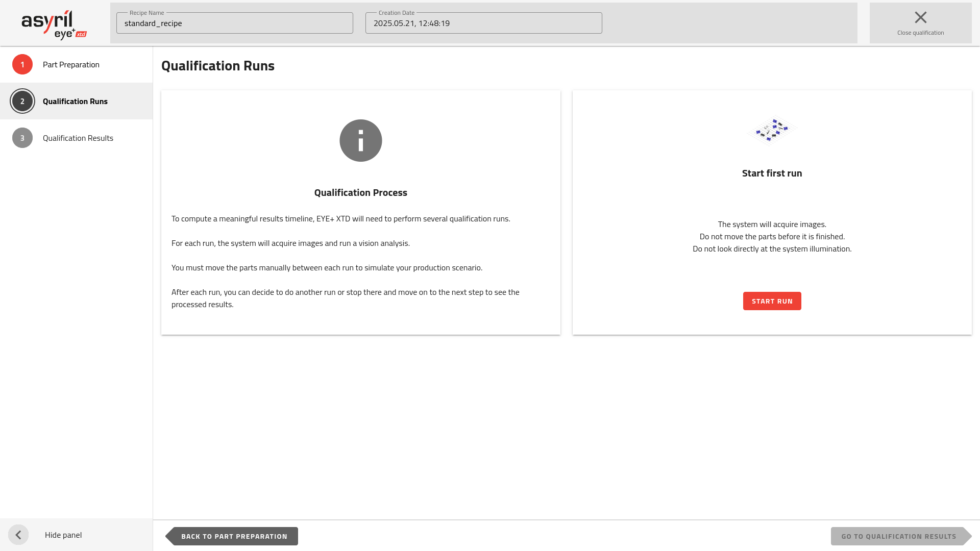Click text 'The system will acquire images.'
This screenshot has width=980, height=551.
[x=772, y=224]
